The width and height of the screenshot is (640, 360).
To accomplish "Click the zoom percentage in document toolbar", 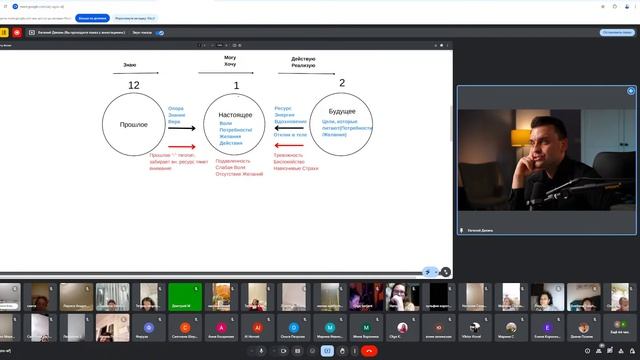I will point(220,45).
